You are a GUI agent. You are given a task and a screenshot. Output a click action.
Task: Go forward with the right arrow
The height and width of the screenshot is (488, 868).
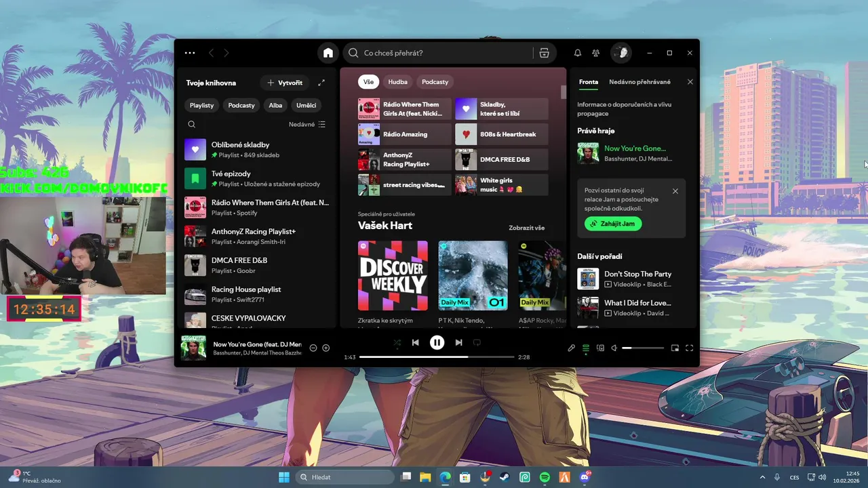226,53
